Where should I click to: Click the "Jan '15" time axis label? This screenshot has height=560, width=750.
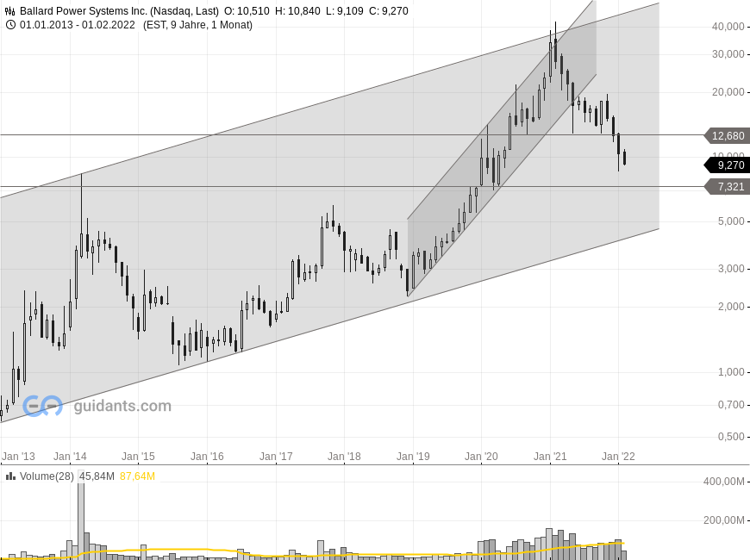(x=138, y=457)
